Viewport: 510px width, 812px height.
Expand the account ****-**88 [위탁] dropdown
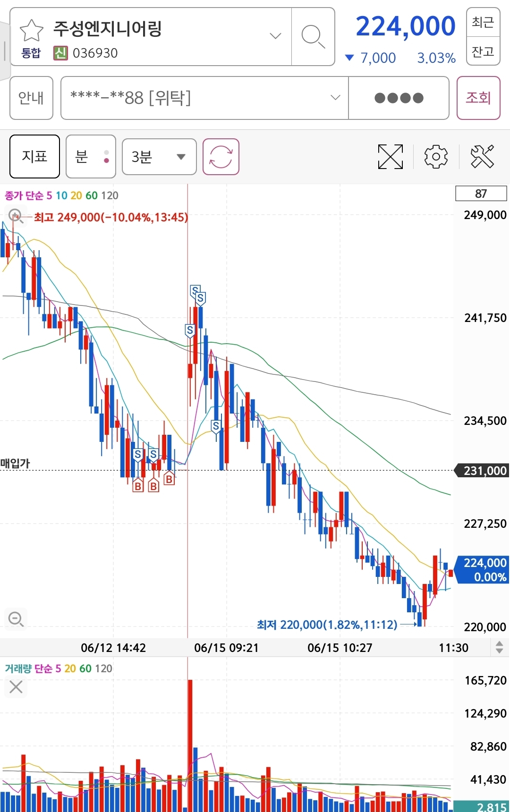point(204,98)
